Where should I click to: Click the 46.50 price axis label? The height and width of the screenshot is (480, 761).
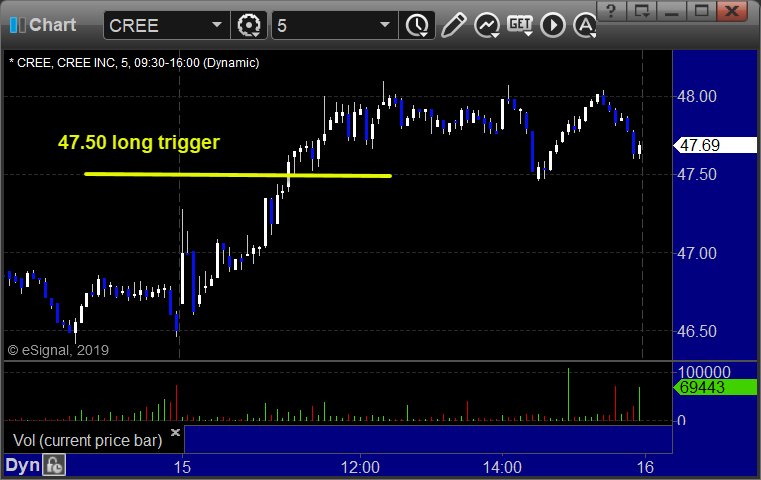[697, 331]
